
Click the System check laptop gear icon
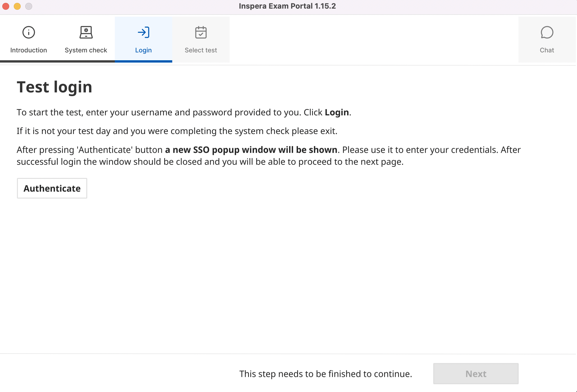[86, 32]
